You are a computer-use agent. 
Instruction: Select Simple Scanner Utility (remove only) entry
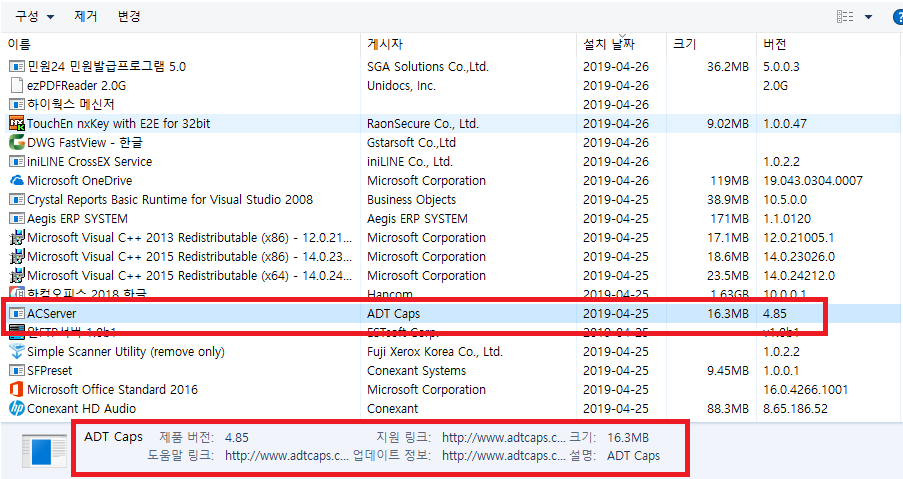[x=126, y=352]
